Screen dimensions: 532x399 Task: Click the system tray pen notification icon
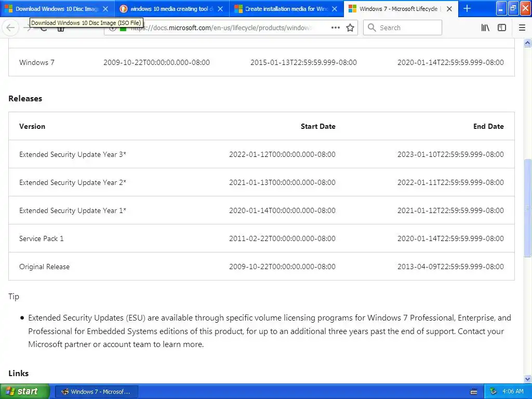(x=493, y=392)
